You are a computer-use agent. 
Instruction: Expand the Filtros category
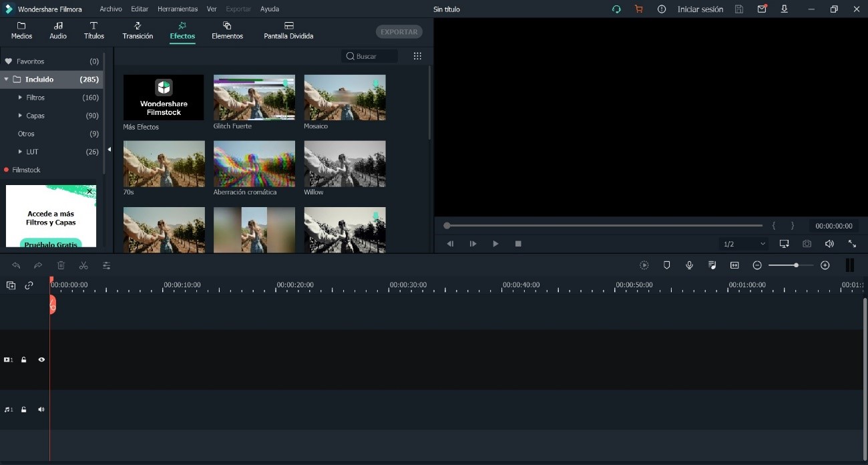click(35, 98)
